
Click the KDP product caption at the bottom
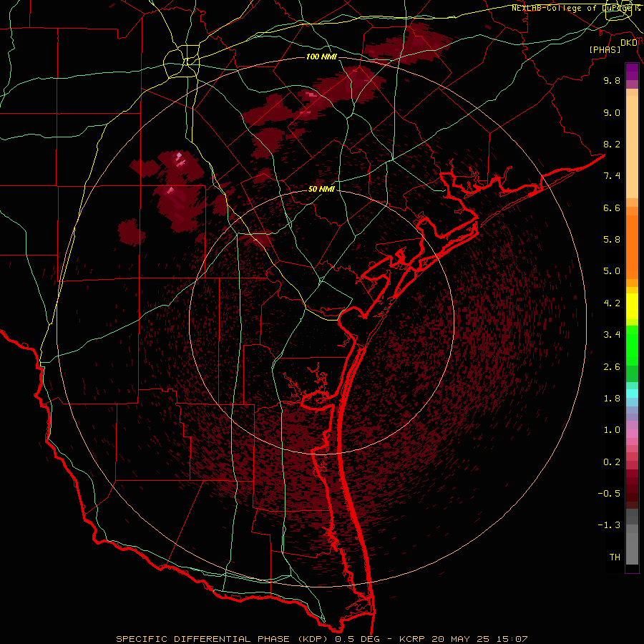pyautogui.click(x=321, y=639)
